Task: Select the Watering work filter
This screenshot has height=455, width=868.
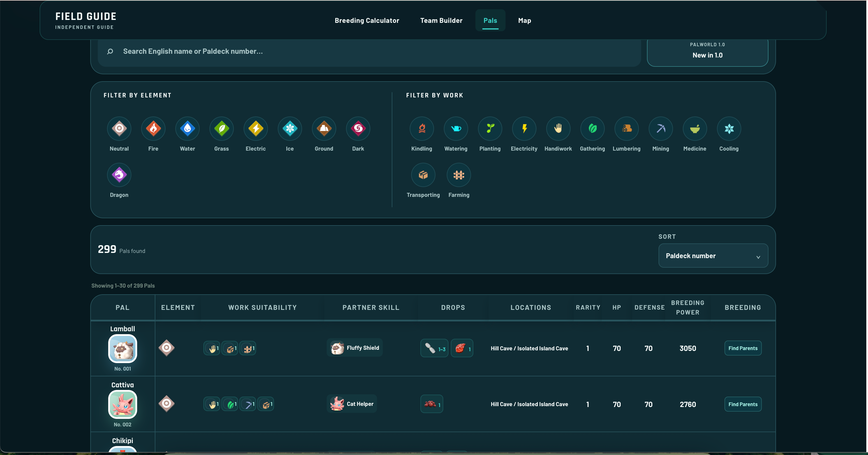Action: (456, 129)
